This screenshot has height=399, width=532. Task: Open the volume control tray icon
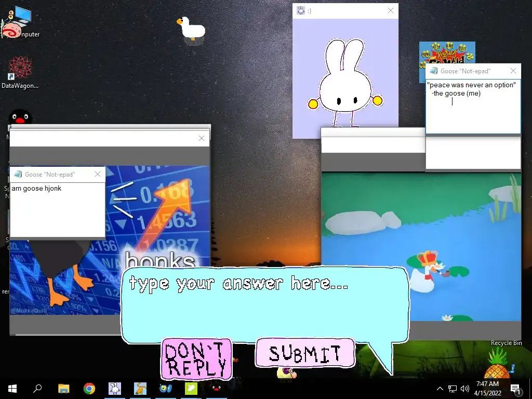[465, 389]
